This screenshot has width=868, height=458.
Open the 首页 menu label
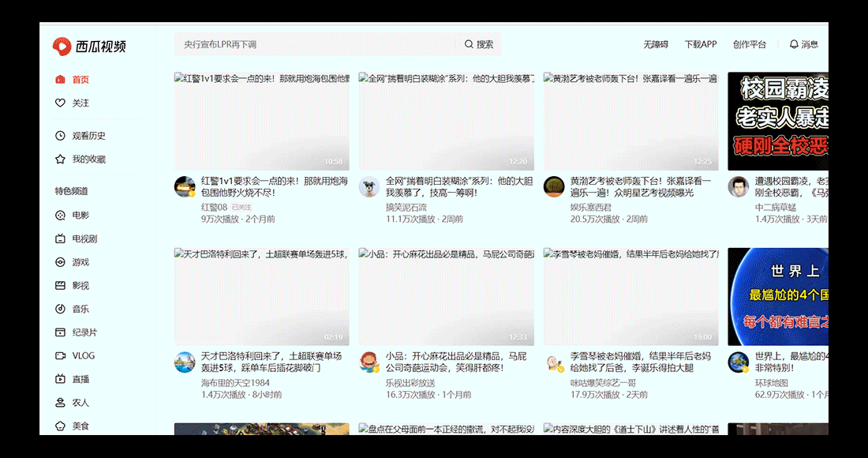80,80
